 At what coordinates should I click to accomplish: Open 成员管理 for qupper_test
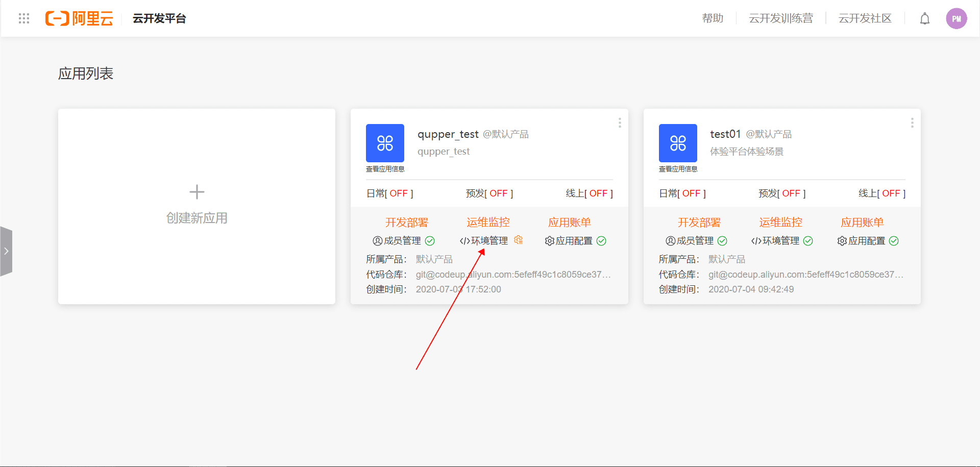tap(397, 241)
